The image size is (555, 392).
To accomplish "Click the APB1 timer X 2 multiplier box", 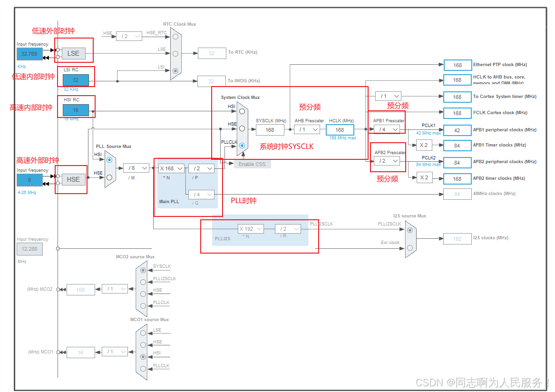I will tap(424, 145).
